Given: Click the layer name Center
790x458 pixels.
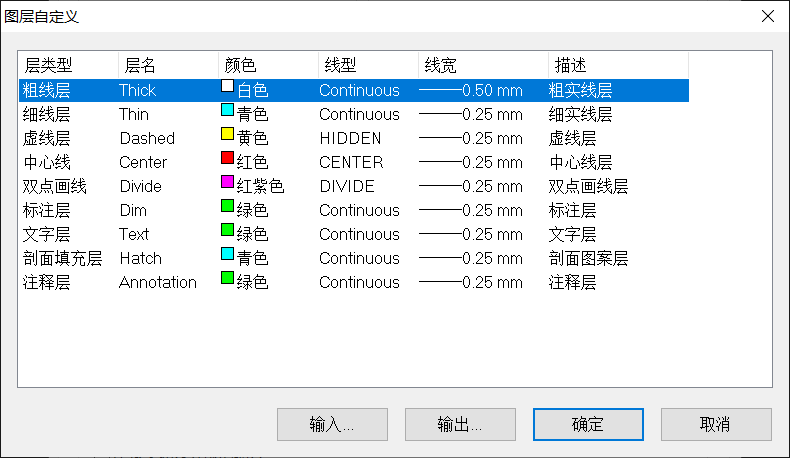Looking at the screenshot, I should tap(143, 162).
